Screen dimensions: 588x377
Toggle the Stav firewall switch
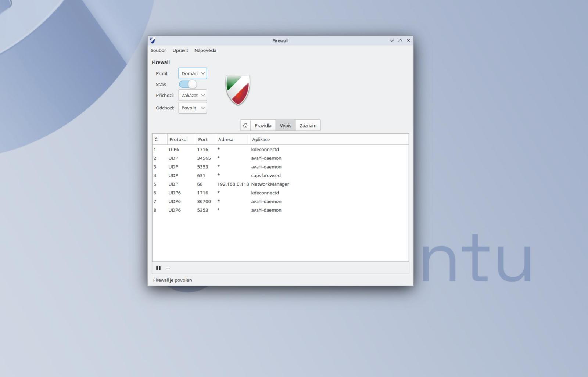pyautogui.click(x=188, y=84)
